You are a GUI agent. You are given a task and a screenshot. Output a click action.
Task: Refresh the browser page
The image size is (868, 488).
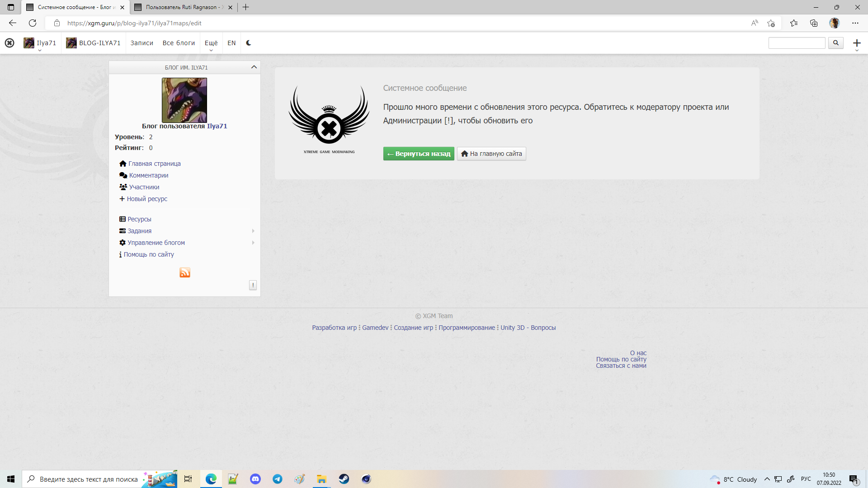point(33,23)
